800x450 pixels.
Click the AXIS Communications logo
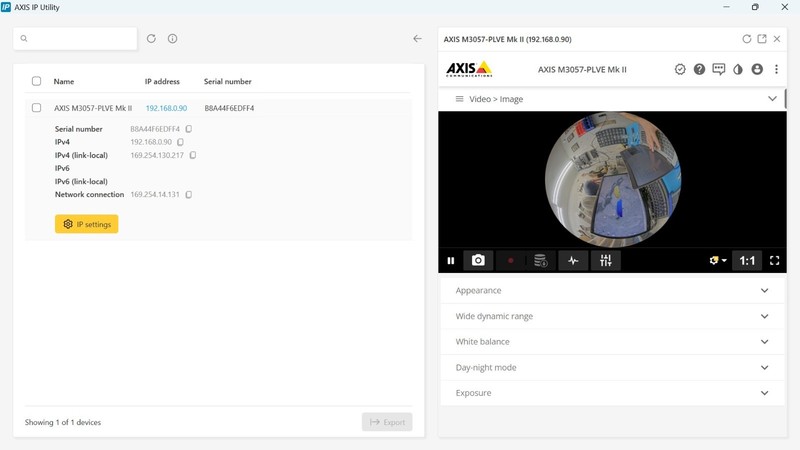tap(469, 69)
